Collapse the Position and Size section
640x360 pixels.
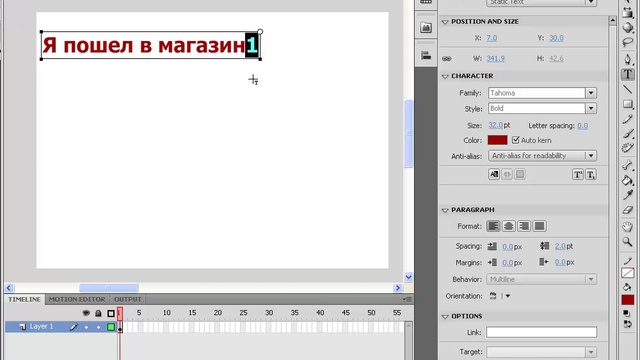[445, 22]
